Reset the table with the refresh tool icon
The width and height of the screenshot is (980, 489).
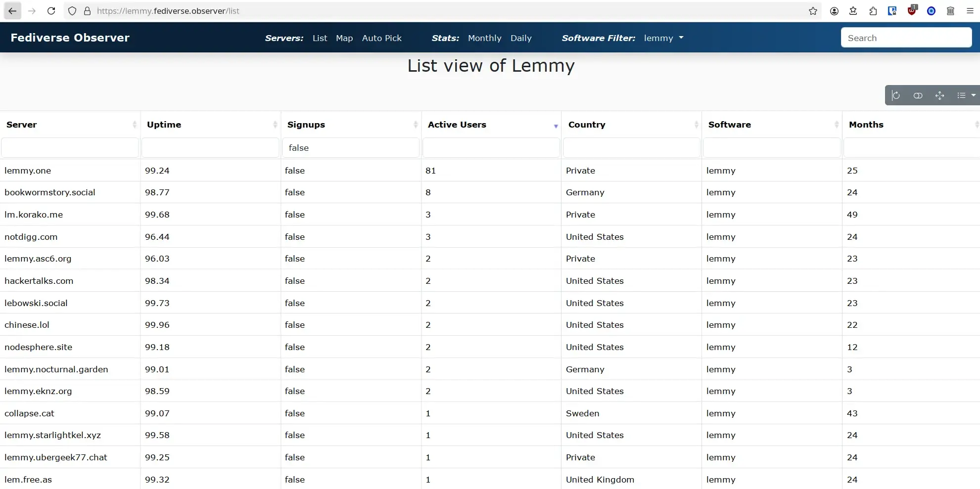(896, 95)
